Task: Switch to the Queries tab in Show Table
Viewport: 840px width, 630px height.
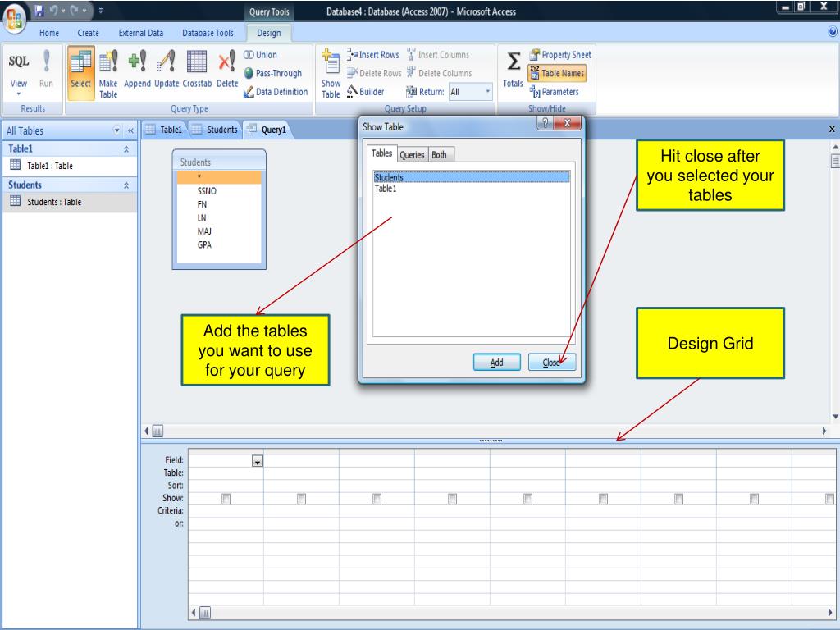Action: coord(412,155)
